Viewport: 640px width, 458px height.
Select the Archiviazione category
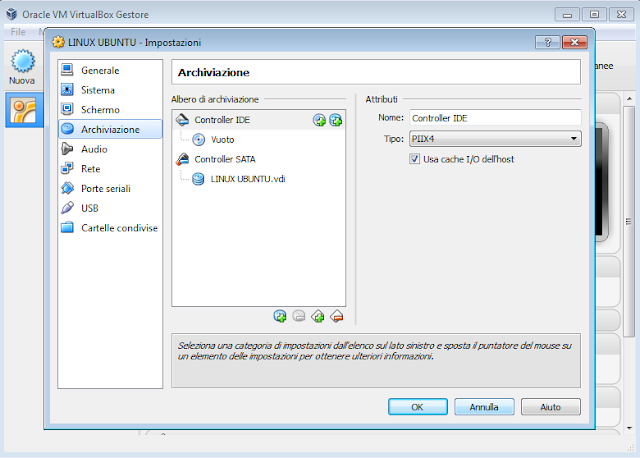pyautogui.click(x=110, y=129)
